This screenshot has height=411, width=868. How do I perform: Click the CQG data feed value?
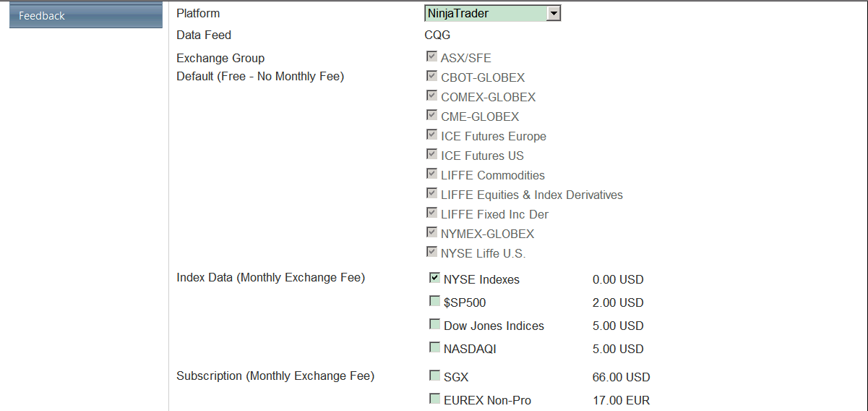tap(437, 35)
